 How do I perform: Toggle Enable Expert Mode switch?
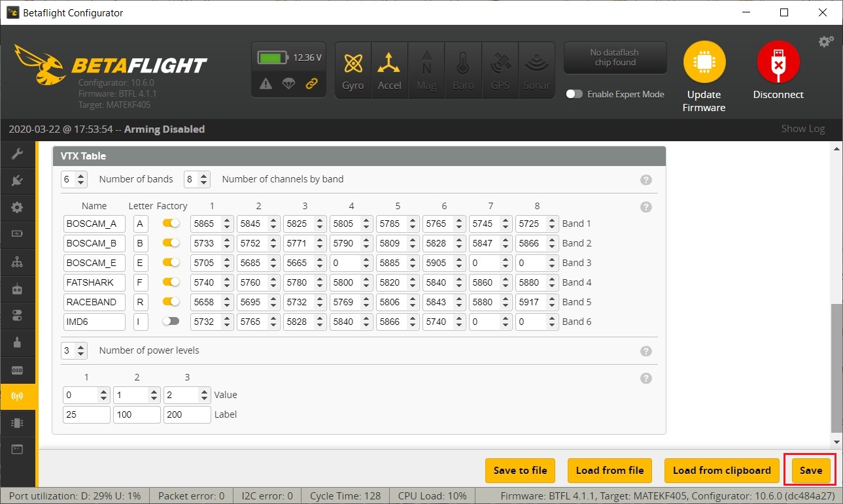[x=574, y=94]
